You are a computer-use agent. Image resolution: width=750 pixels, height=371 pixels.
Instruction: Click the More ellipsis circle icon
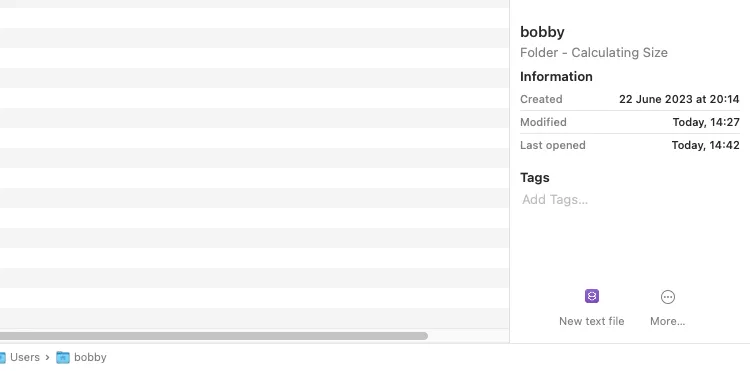[668, 297]
